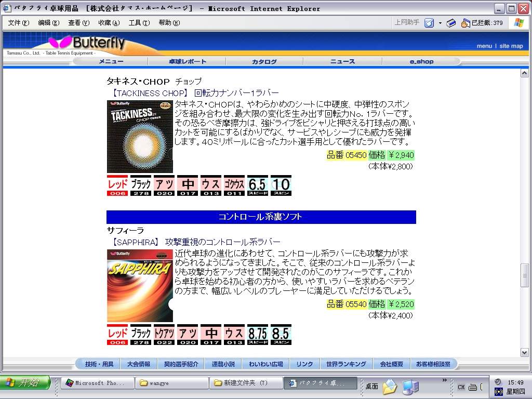Click the Windows flag logo in the IE toolbar
Viewport: 532px width, 399px height.
519,23
